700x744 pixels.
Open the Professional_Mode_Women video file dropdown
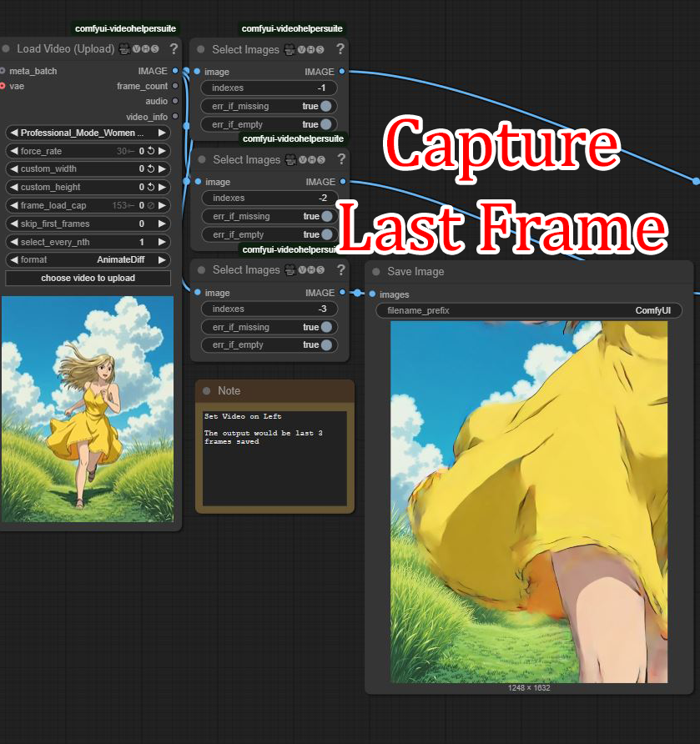(x=88, y=133)
